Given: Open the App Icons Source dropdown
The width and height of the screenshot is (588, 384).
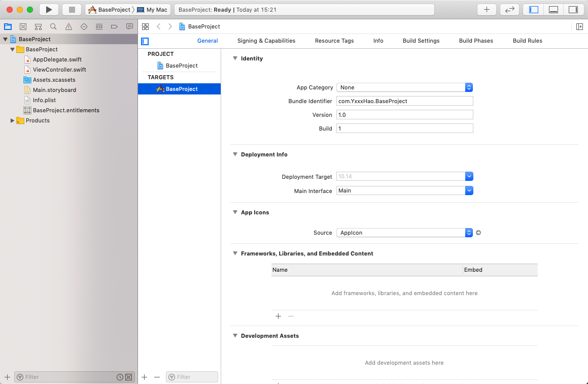Looking at the screenshot, I should (x=405, y=233).
